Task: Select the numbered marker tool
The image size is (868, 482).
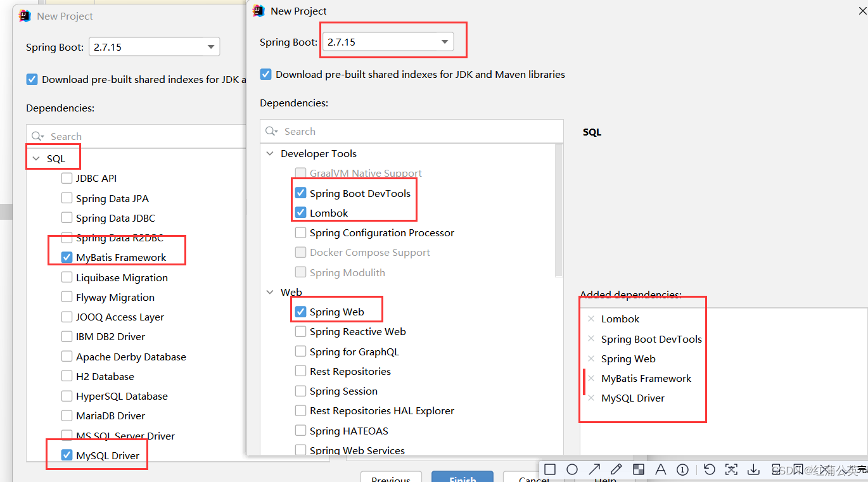Action: click(682, 469)
